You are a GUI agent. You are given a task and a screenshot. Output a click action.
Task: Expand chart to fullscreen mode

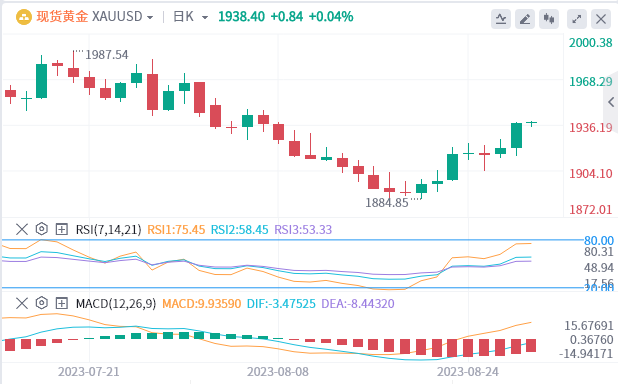pos(577,19)
